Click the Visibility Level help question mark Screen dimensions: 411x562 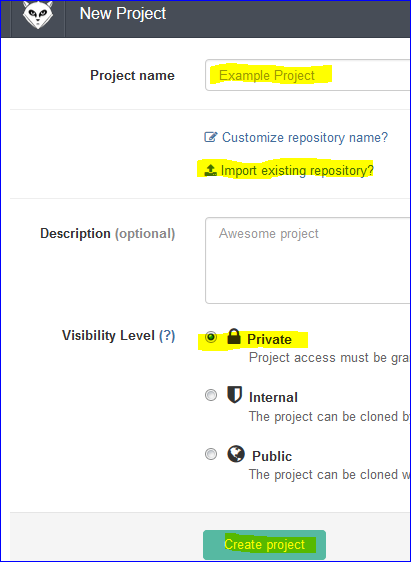coord(167,336)
